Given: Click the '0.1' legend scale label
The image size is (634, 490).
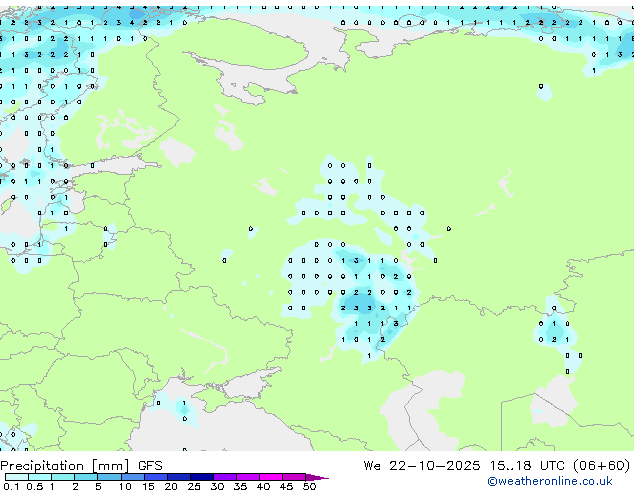Looking at the screenshot, I should [x=11, y=486].
